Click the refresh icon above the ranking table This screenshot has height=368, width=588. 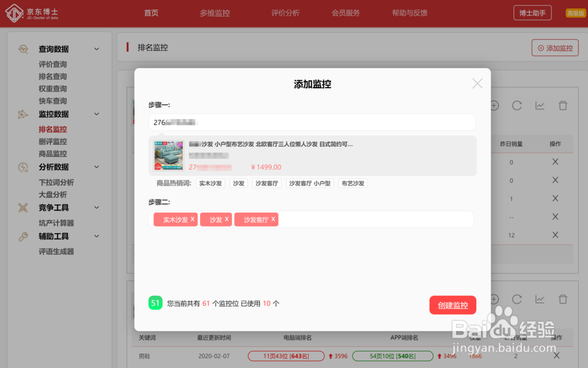click(x=517, y=105)
